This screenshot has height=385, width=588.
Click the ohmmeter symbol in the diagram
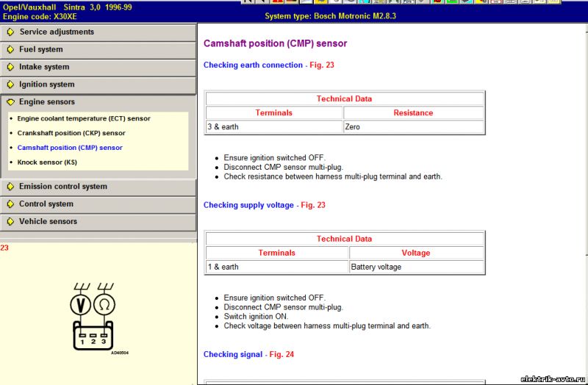click(104, 304)
